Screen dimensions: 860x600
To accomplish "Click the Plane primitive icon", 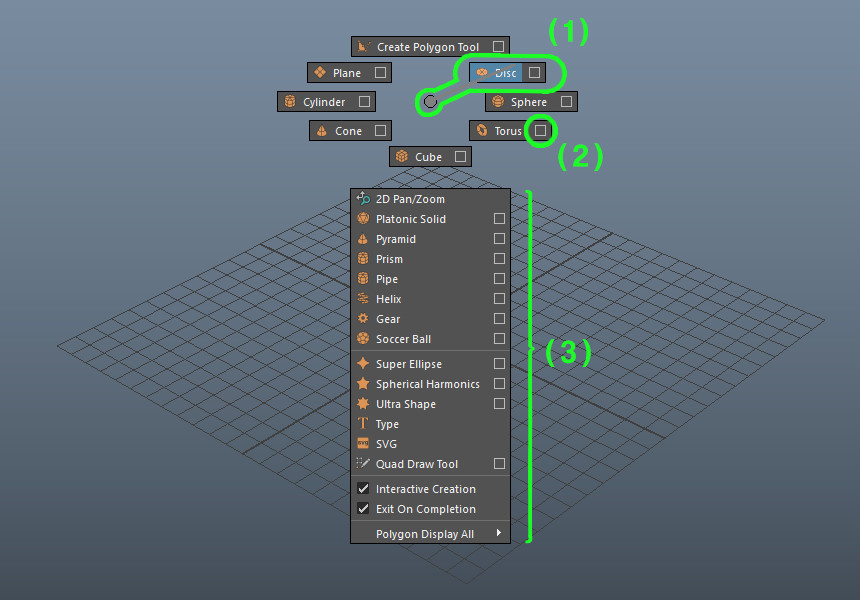I will (x=320, y=72).
